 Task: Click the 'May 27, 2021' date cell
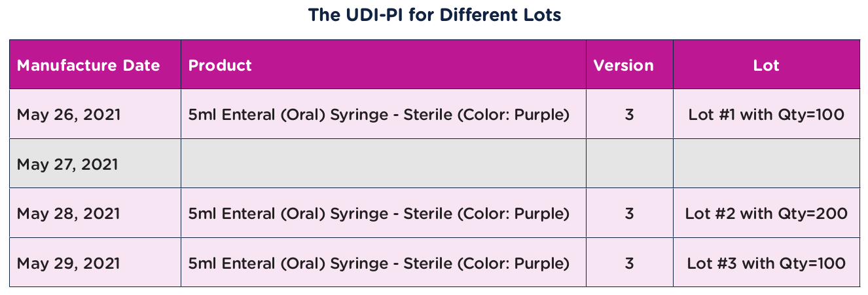click(68, 165)
